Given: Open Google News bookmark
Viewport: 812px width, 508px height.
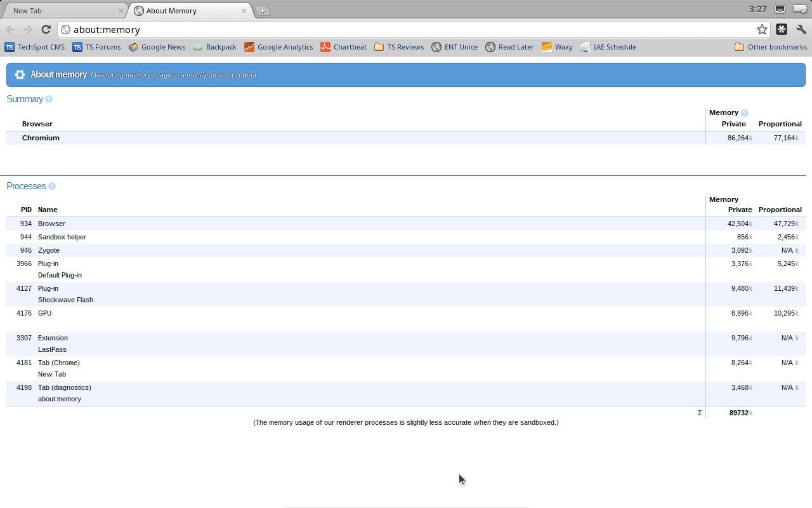Looking at the screenshot, I should (x=157, y=47).
